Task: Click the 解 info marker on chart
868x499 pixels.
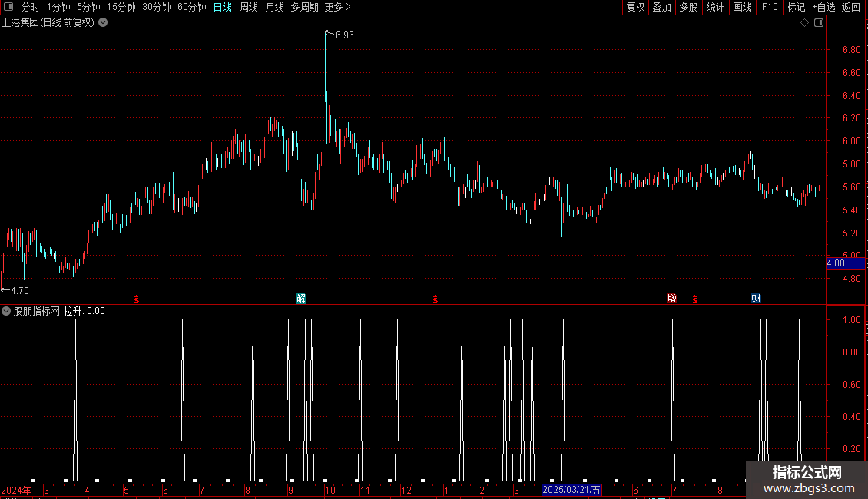Action: (300, 299)
